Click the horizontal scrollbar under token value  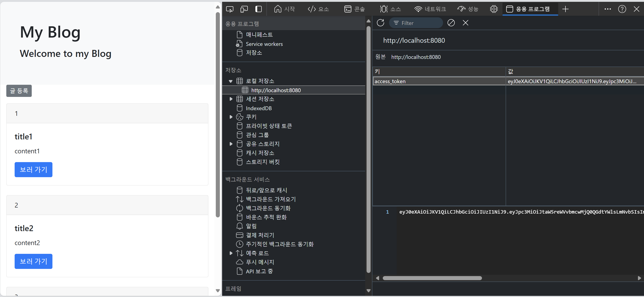click(432, 278)
